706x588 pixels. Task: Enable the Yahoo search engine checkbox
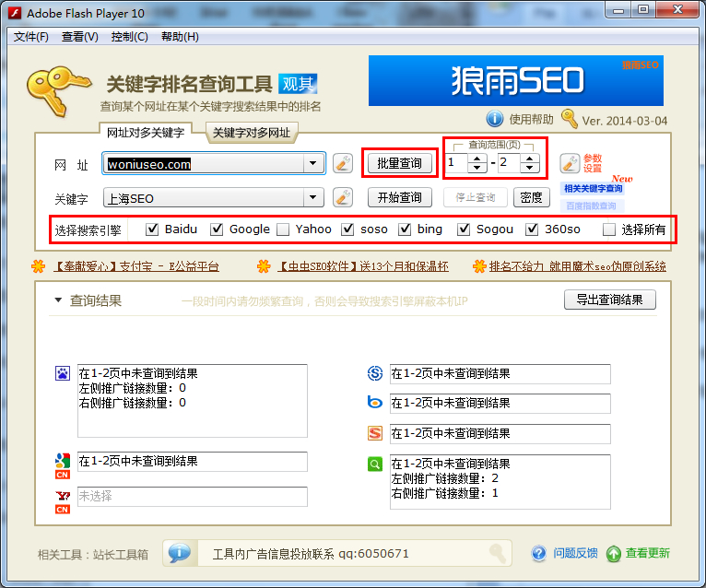[284, 229]
